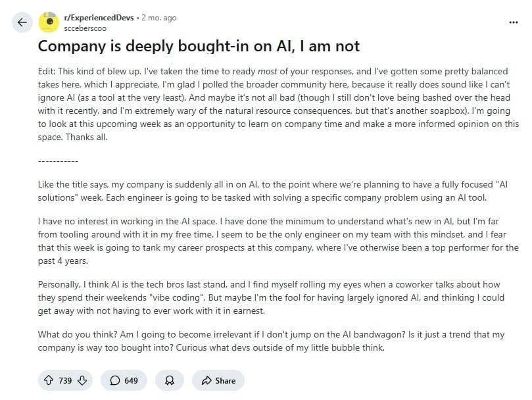Visit sccceberscoo's profile
532x400 pixels.
click(85, 27)
